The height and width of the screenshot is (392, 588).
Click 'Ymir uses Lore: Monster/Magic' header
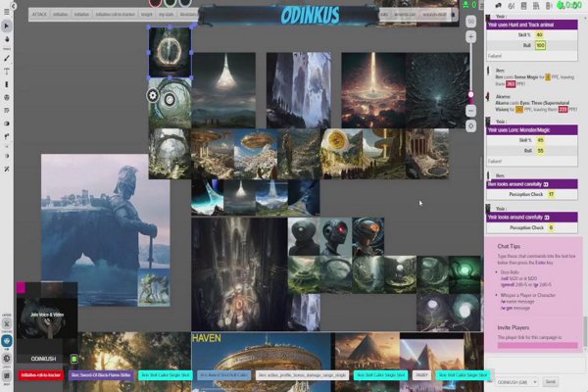tap(532, 130)
